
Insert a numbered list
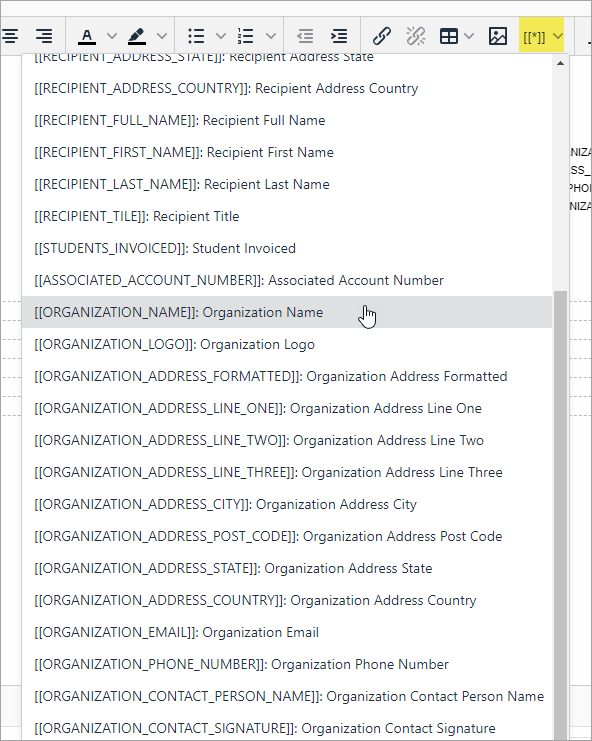[x=246, y=36]
